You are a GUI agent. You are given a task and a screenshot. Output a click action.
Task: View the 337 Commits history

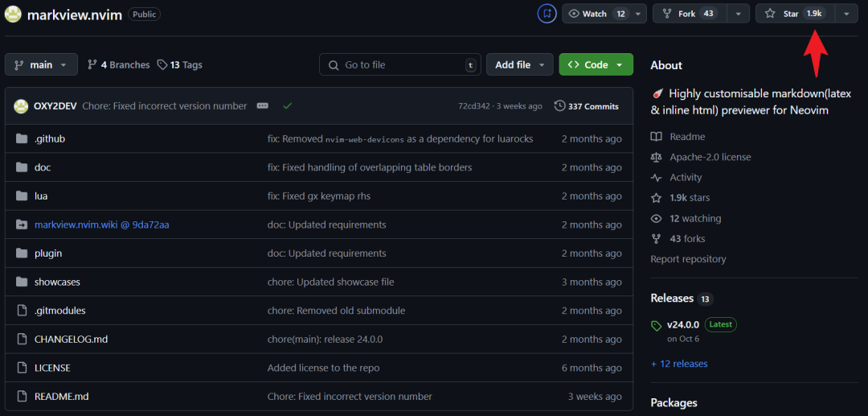point(587,105)
